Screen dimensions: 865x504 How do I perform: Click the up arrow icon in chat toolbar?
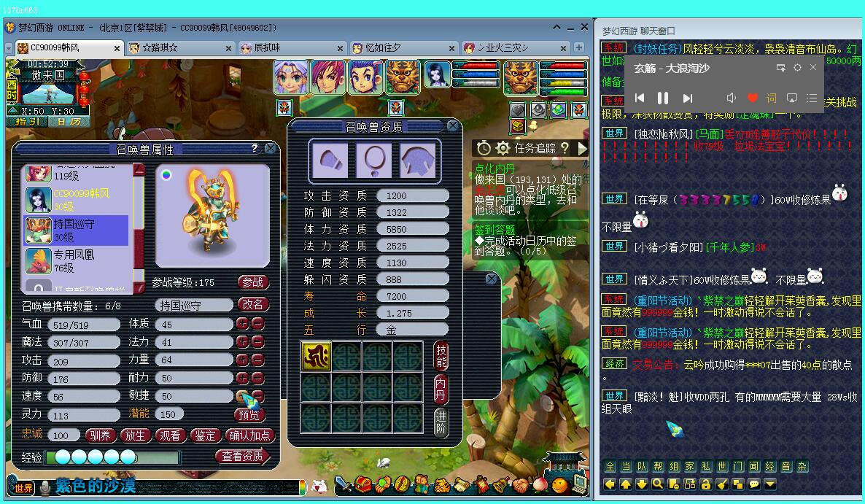click(626, 484)
